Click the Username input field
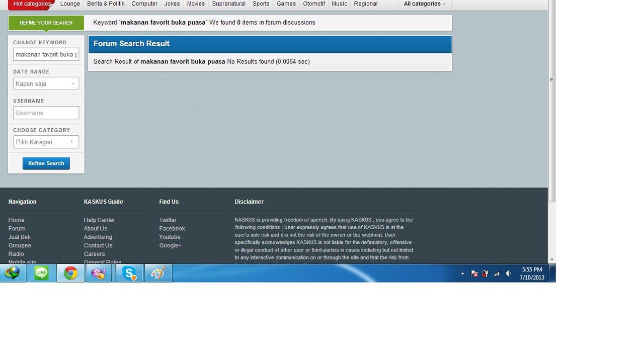 (x=46, y=113)
